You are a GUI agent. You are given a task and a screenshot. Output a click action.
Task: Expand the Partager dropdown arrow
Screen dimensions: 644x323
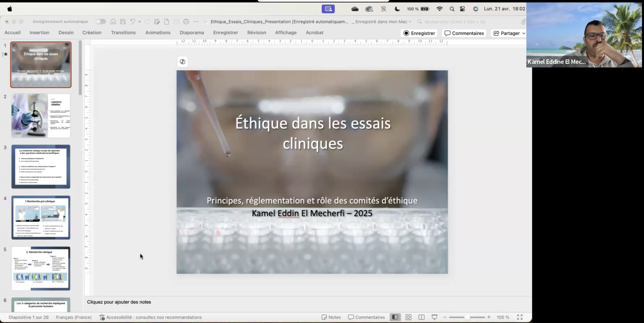[x=524, y=33]
